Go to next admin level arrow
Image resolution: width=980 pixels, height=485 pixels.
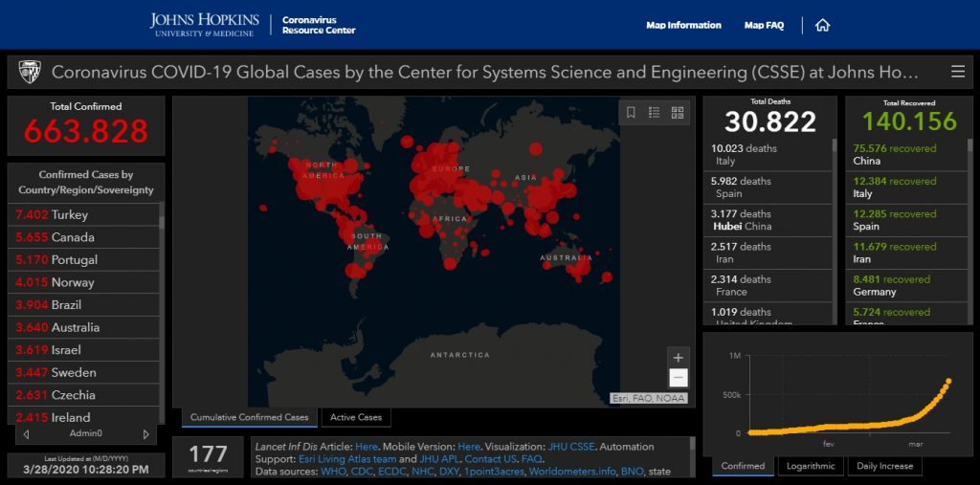pyautogui.click(x=145, y=434)
